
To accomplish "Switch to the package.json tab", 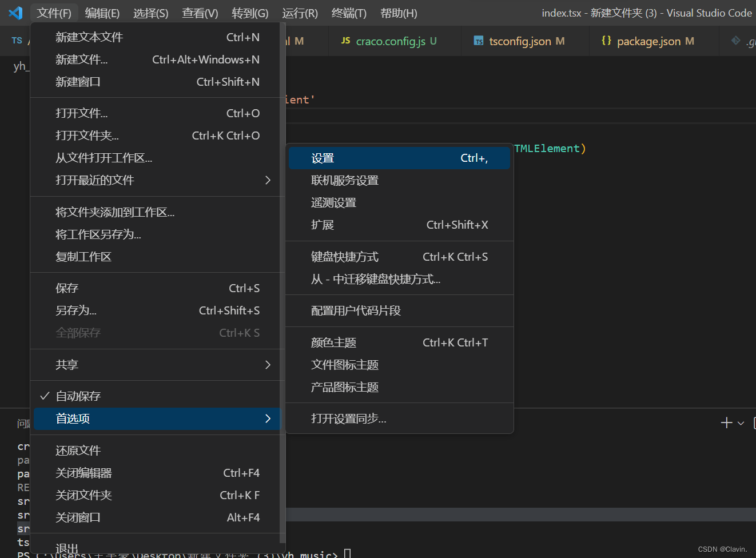I will [654, 41].
